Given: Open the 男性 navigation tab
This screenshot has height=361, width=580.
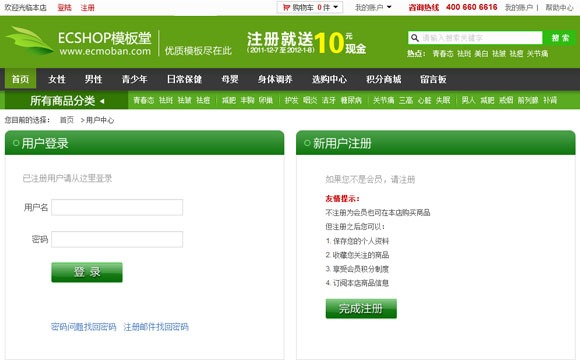Looking at the screenshot, I should point(93,79).
